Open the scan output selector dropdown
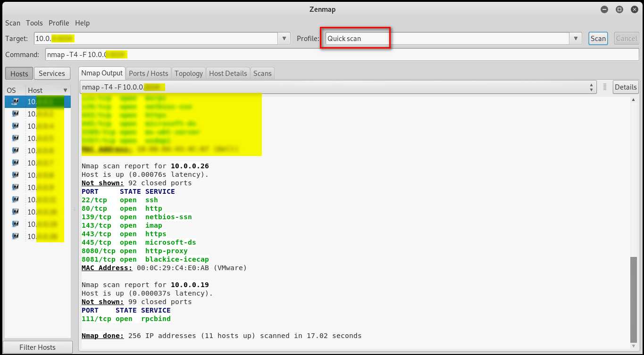 pyautogui.click(x=338, y=87)
